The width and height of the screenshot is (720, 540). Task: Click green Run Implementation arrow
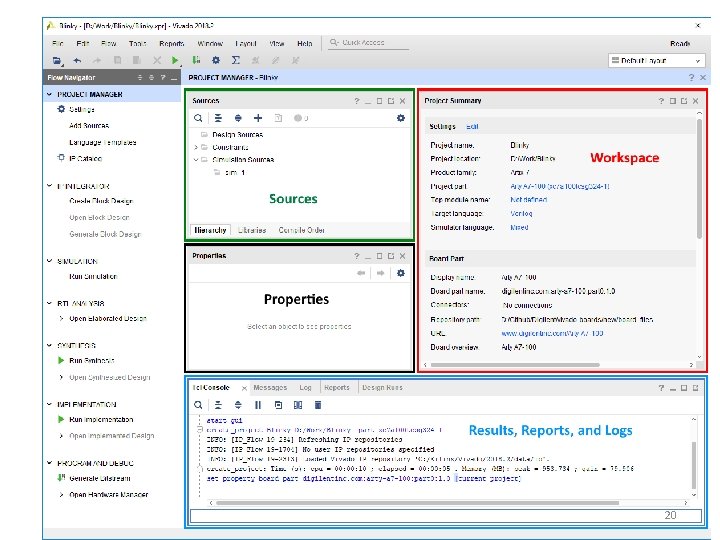pyautogui.click(x=61, y=419)
